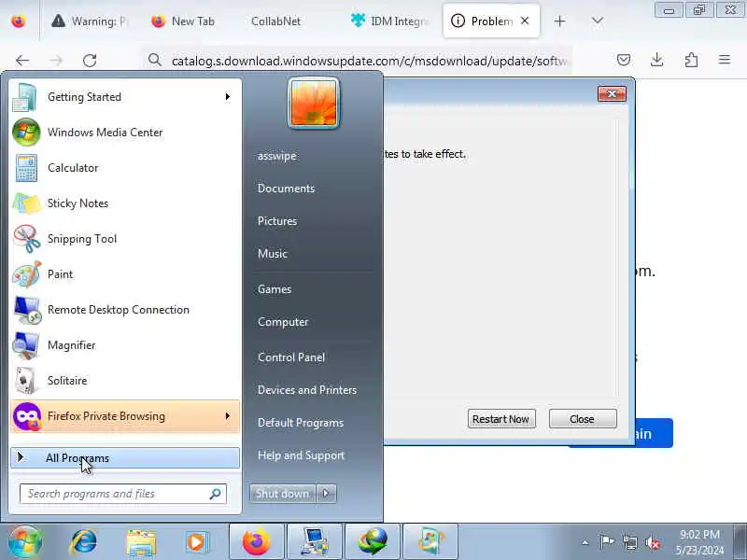Click the search magnifier in Start menu
The width and height of the screenshot is (747, 560).
tap(216, 494)
